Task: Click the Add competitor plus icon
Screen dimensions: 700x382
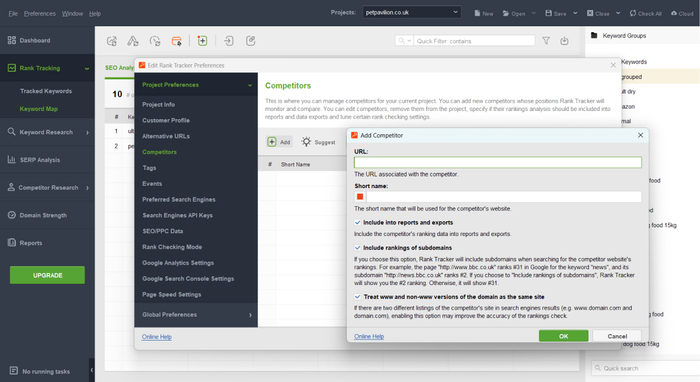Action: click(x=272, y=142)
